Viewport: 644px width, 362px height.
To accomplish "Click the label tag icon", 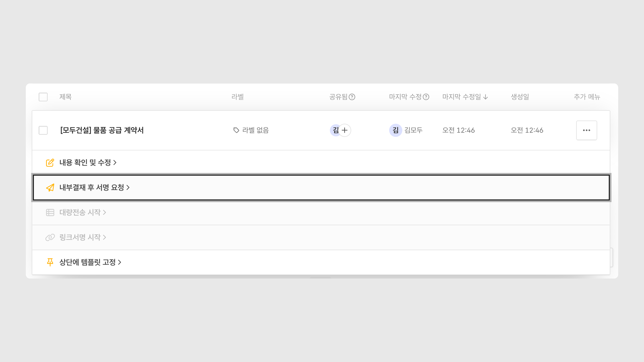I will pyautogui.click(x=236, y=130).
